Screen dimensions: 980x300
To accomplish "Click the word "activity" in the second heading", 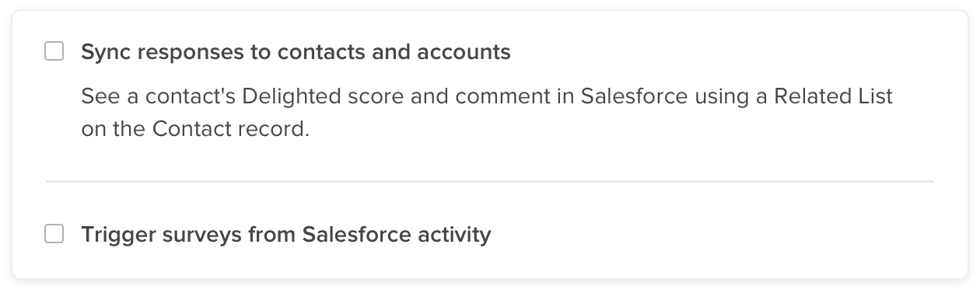I will pos(457,234).
